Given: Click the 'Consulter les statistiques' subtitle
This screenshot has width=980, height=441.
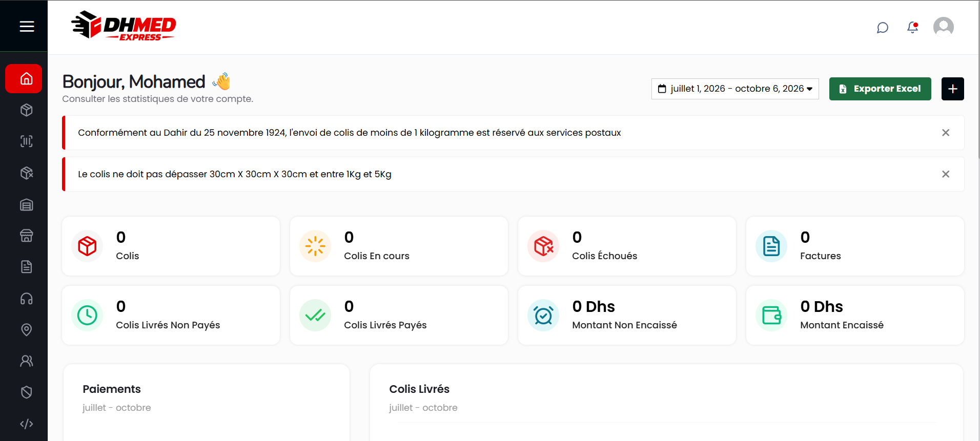Looking at the screenshot, I should click(x=158, y=99).
